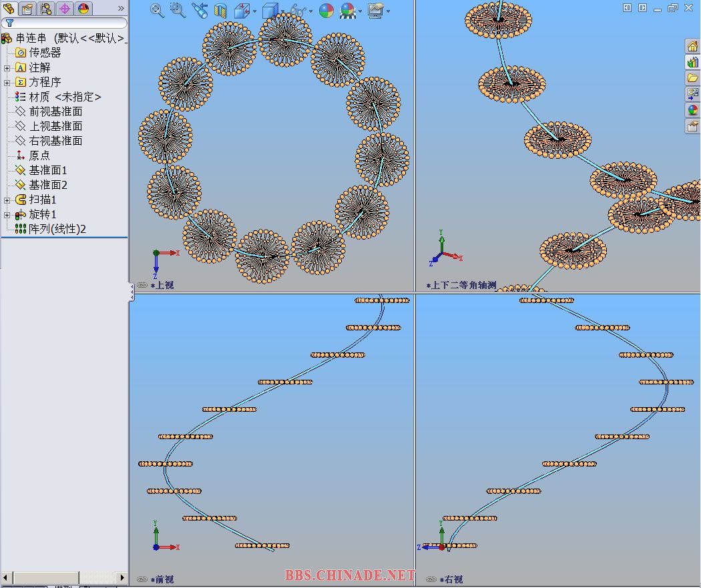Open the Edit Appearance color sphere
The height and width of the screenshot is (588, 701).
click(326, 11)
